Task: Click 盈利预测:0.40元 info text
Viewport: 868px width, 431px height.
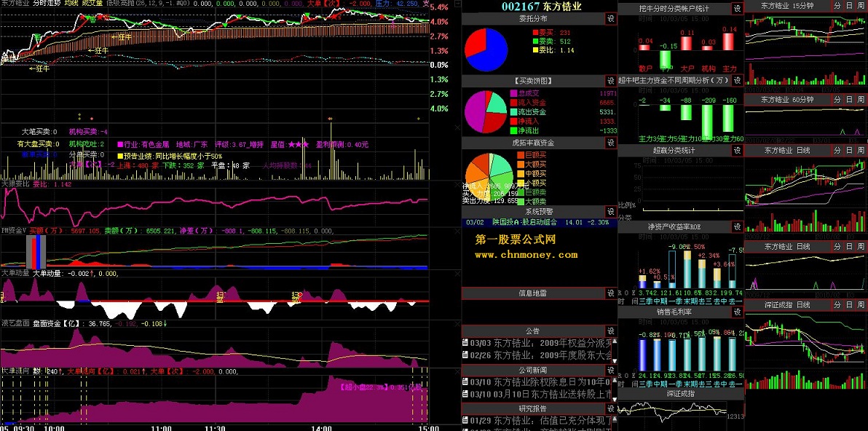Action: (x=342, y=144)
